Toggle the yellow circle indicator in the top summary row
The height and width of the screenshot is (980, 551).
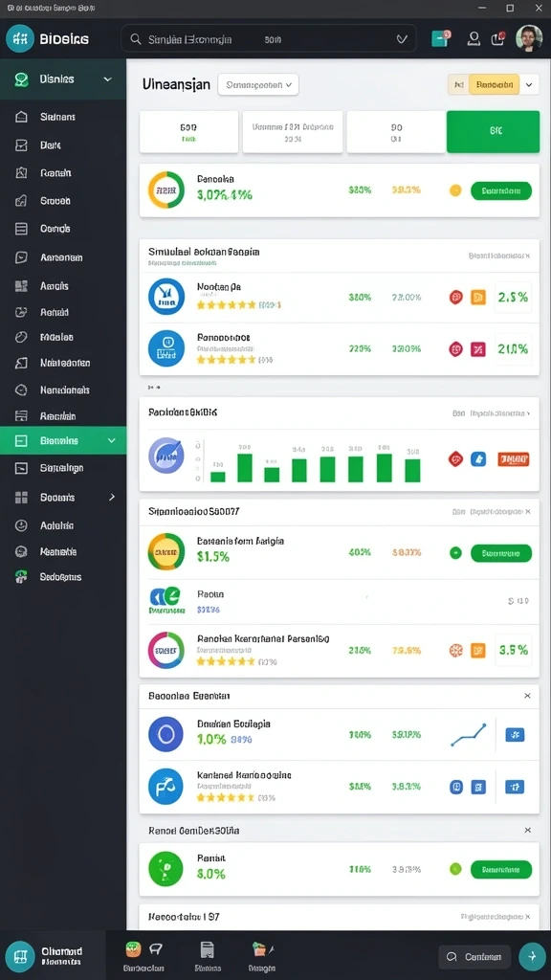point(455,190)
